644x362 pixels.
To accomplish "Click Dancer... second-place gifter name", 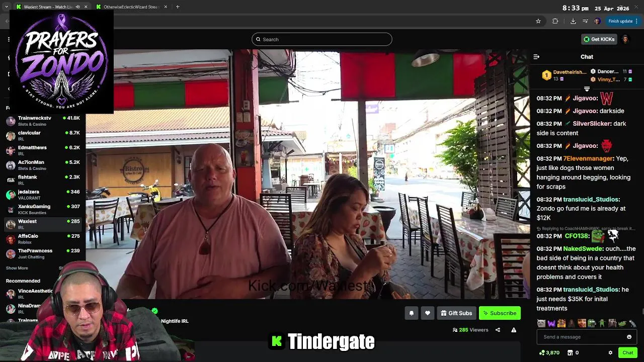I will (x=608, y=71).
